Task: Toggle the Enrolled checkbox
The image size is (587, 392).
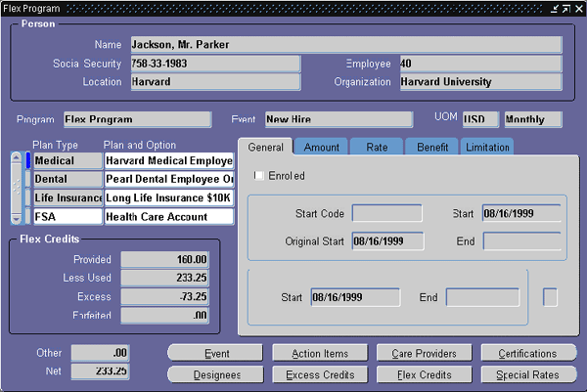Action: [x=258, y=175]
